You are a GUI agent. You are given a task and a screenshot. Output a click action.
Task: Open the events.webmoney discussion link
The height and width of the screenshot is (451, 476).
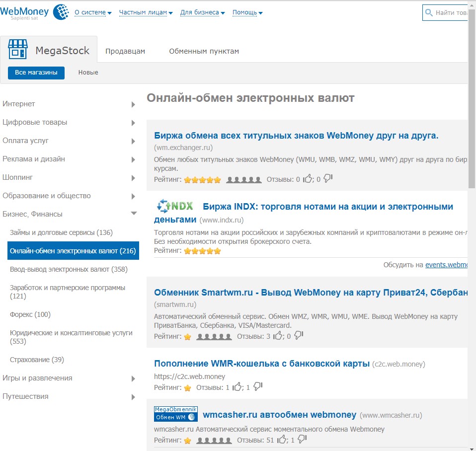pos(446,265)
